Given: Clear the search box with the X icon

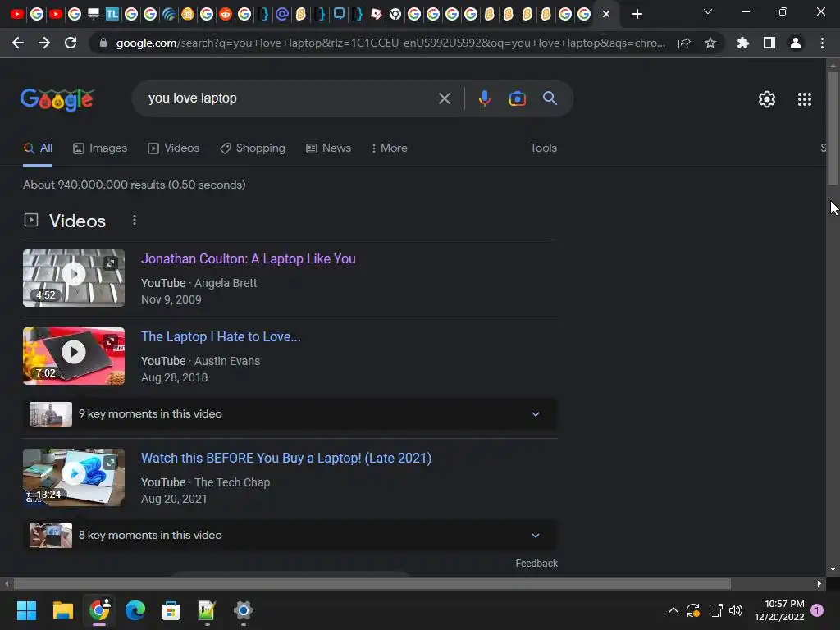Looking at the screenshot, I should pos(444,98).
